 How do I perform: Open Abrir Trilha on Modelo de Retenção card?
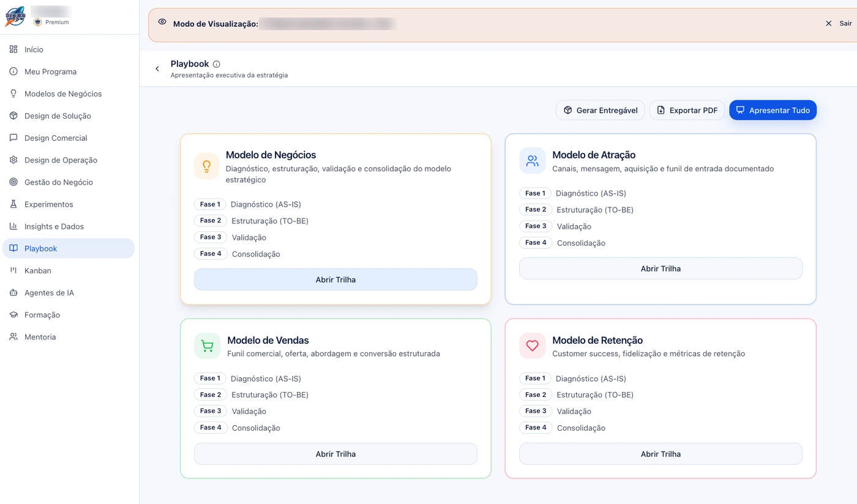pyautogui.click(x=661, y=454)
